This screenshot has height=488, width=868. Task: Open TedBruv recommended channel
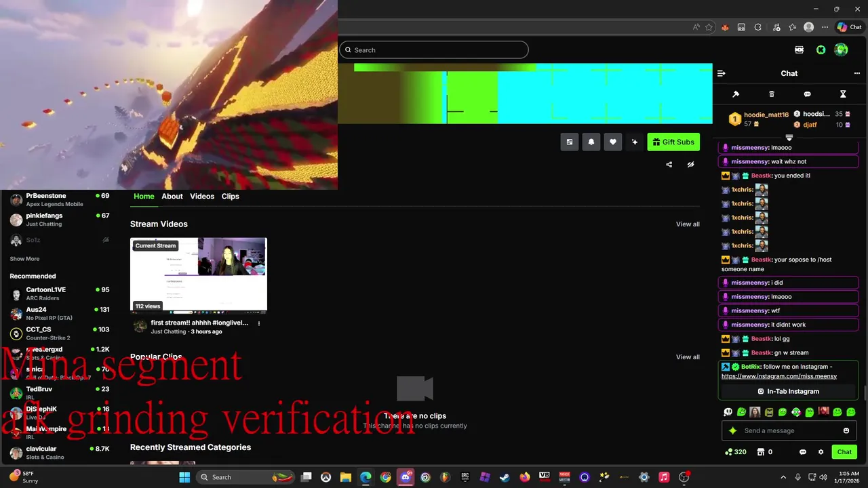[x=60, y=393]
